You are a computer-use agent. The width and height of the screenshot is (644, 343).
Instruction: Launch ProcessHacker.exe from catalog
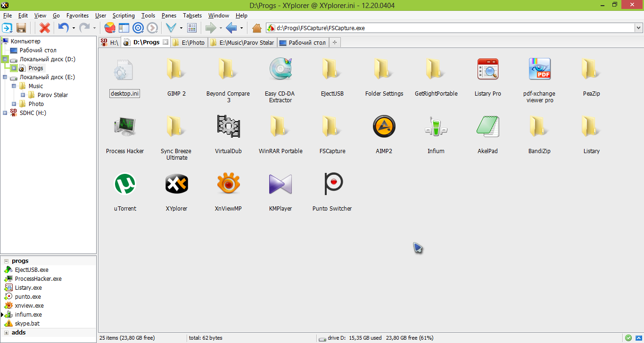[38, 279]
